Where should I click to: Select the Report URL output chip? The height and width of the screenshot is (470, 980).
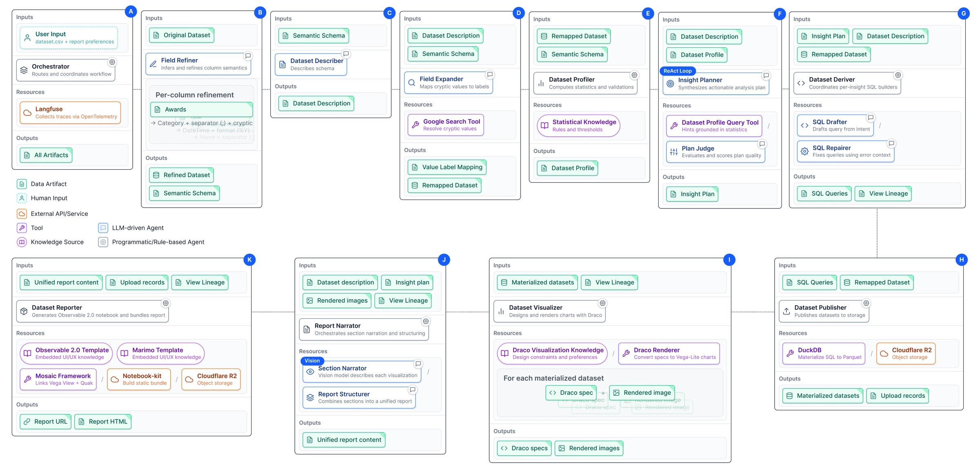(46, 421)
